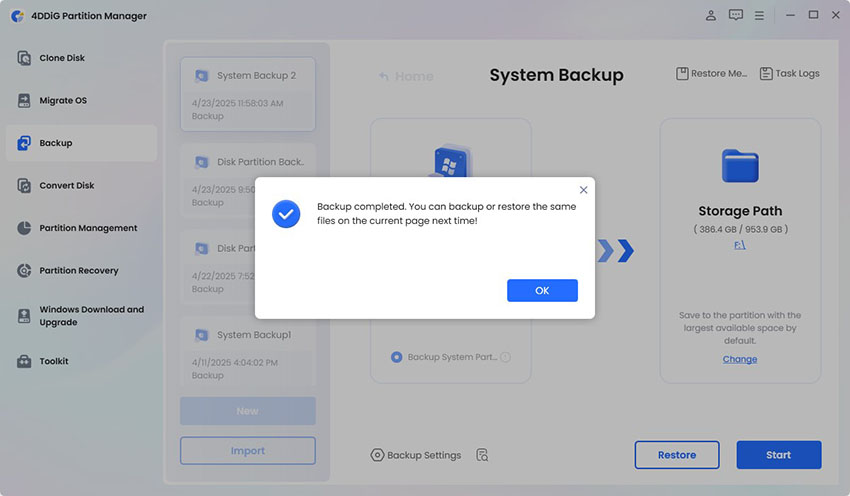Click the 4/11/2025 4:04:02 PM timestamp
The width and height of the screenshot is (850, 496).
(x=235, y=362)
